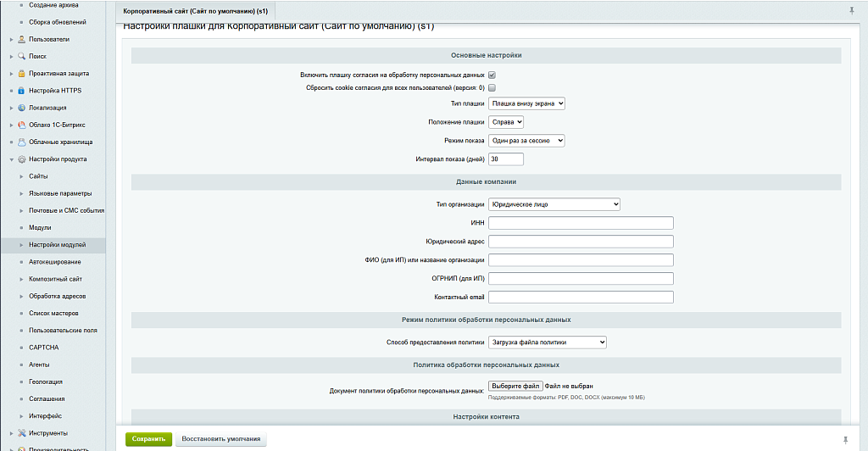Open Проактивная защита via its shield icon
Screen dimensions: 868x451
coord(21,74)
